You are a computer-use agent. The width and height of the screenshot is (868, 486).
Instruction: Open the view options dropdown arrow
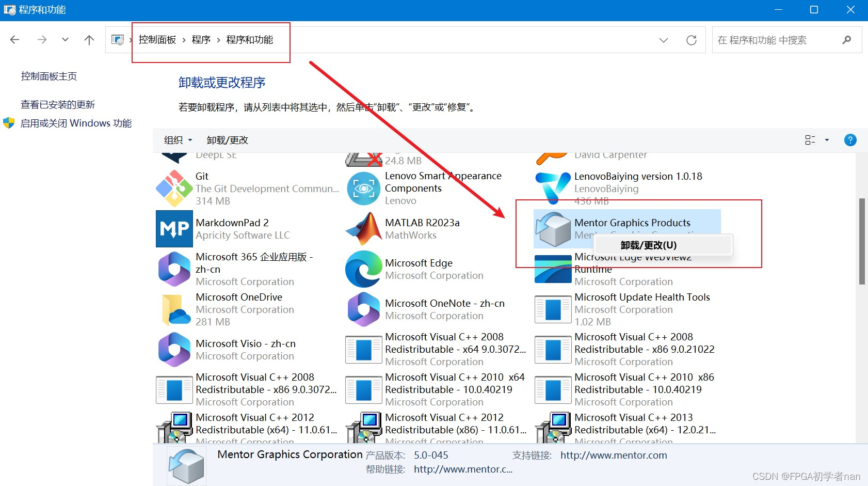[x=827, y=140]
